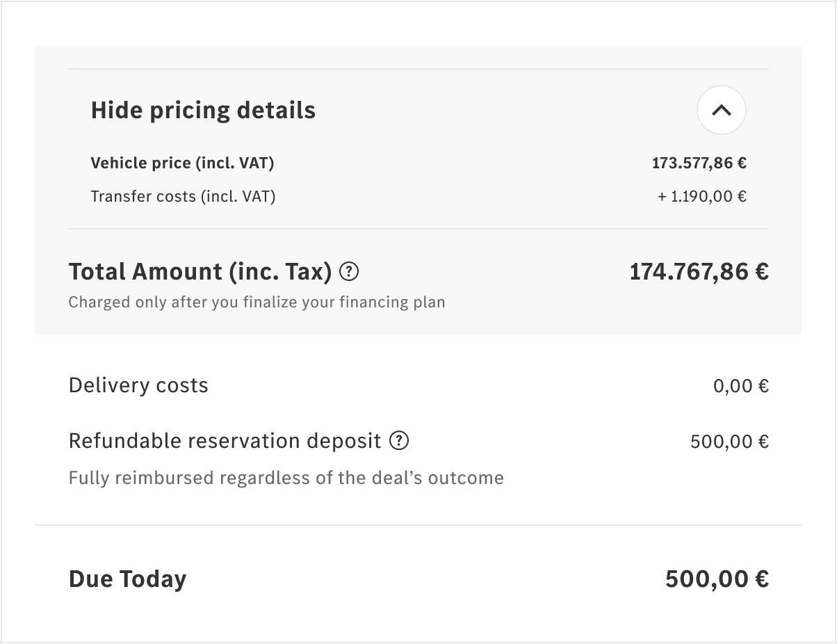837x644 pixels.
Task: Click the delivery costs value 0,00 €
Action: [740, 386]
